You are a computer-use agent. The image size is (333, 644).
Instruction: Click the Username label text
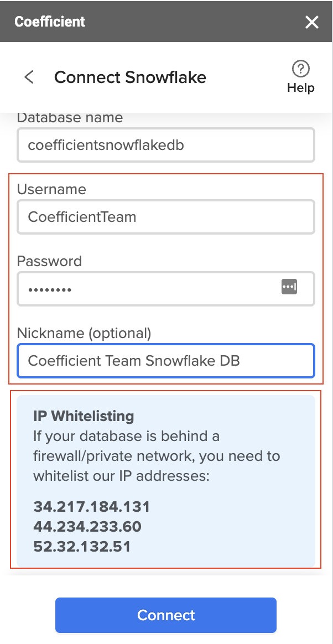pyautogui.click(x=52, y=189)
